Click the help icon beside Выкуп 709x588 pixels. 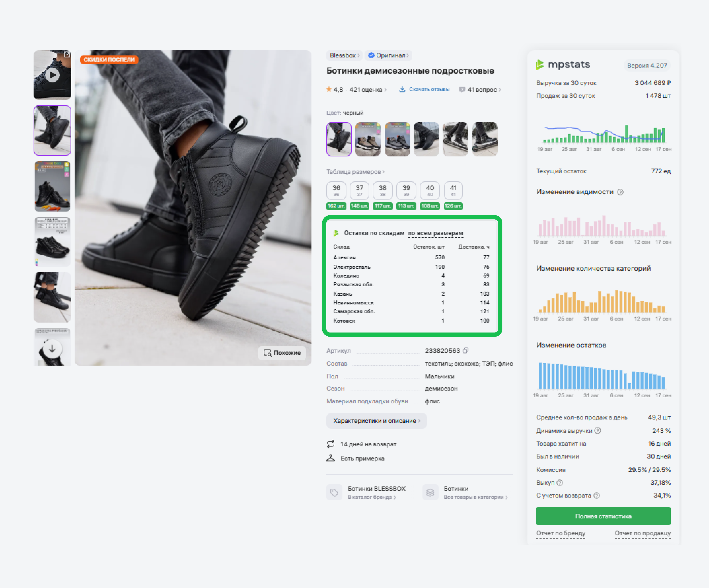[560, 483]
